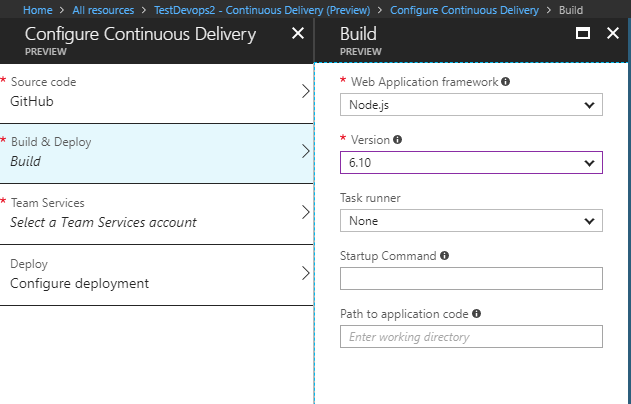Select the Build & Deploy step
This screenshot has height=404, width=631.
157,153
